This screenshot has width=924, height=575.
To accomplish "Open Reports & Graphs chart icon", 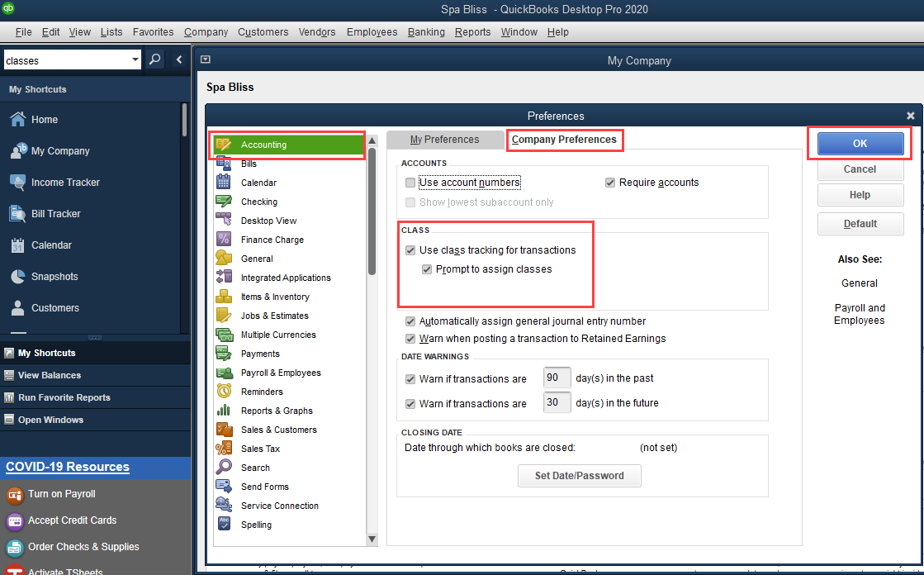I will [x=223, y=410].
